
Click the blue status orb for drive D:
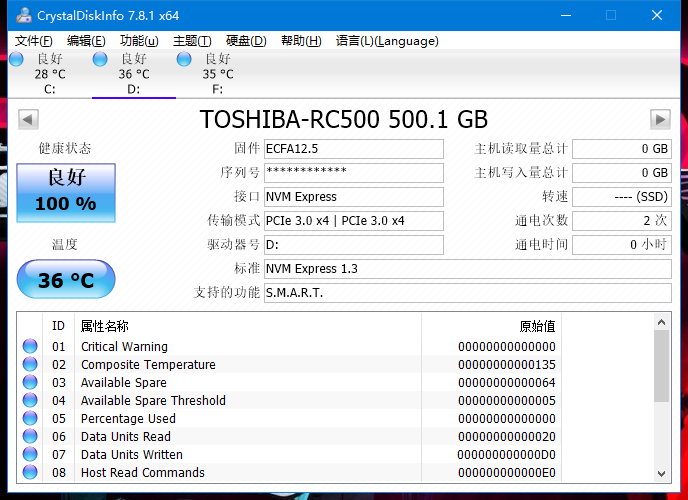[100, 59]
